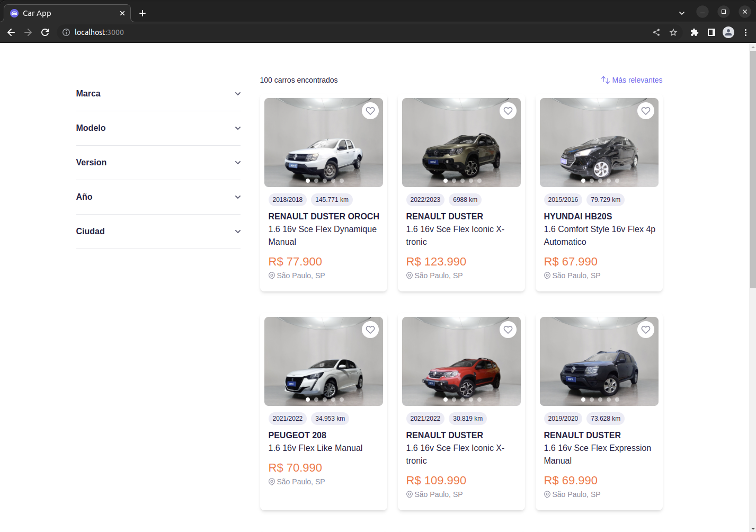Click the 2019/2020 year badge
This screenshot has width=756, height=532.
pos(563,419)
